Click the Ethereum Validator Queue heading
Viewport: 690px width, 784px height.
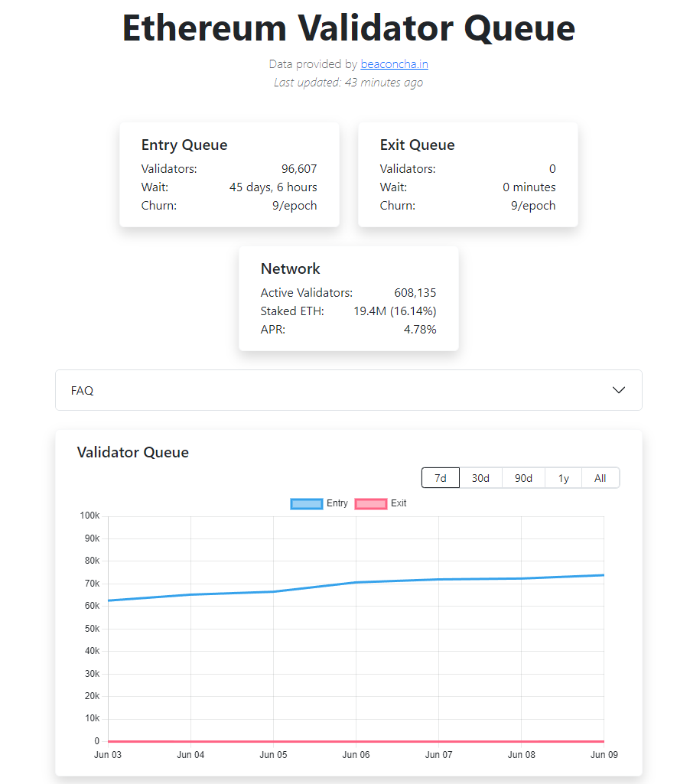point(349,28)
